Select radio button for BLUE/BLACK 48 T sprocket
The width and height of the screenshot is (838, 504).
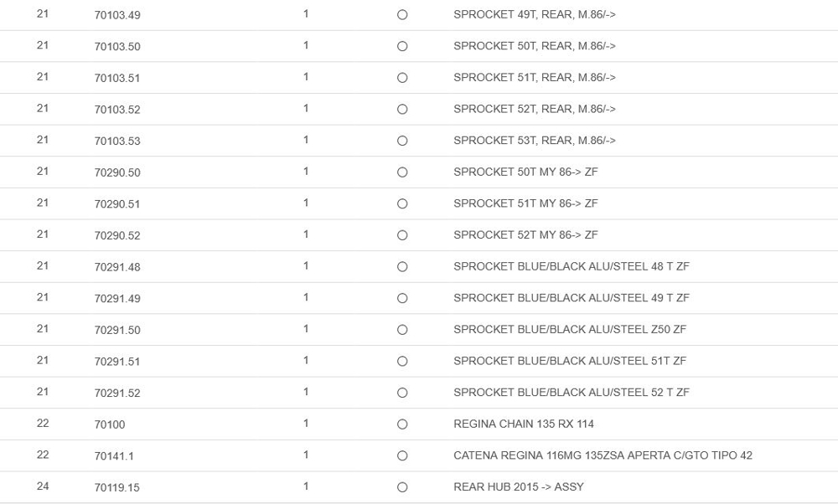pos(402,267)
